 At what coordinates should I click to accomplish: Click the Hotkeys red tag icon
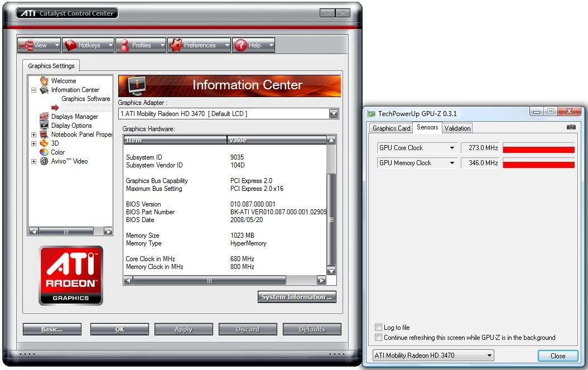click(70, 45)
